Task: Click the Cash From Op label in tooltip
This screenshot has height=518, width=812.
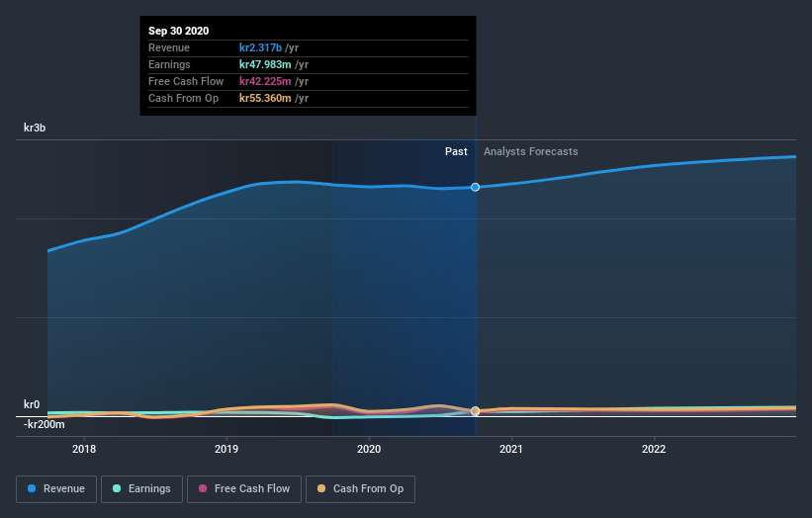Action: coord(183,98)
